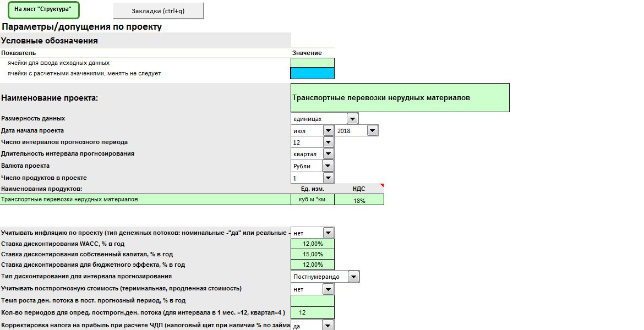This screenshot has height=330, width=644.
Task: Select the product name cell Транспортные перевозки
Action: click(x=145, y=200)
